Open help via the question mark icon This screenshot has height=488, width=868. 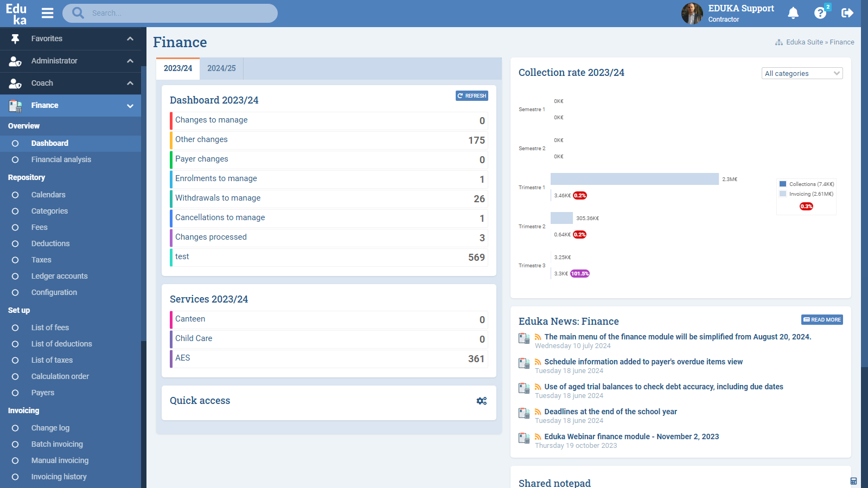point(819,12)
